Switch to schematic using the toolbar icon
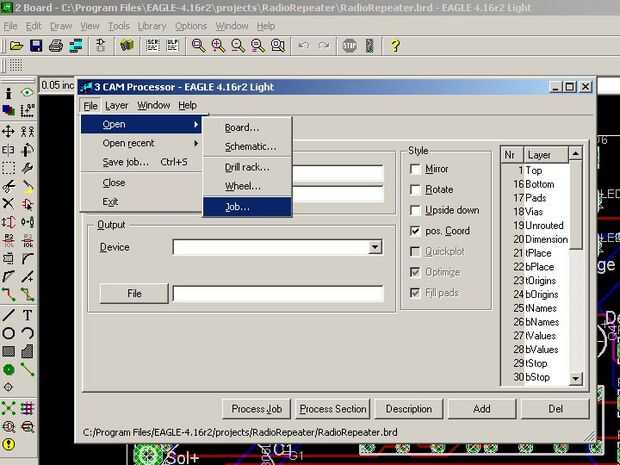This screenshot has height=465, width=620. pyautogui.click(x=100, y=46)
